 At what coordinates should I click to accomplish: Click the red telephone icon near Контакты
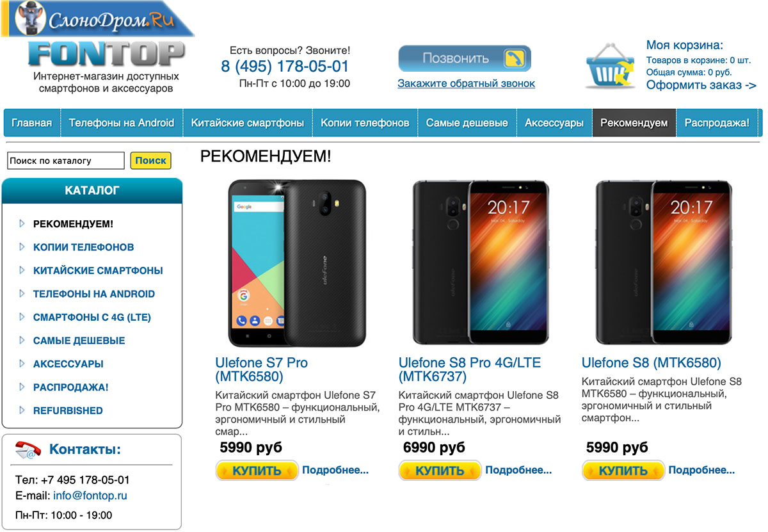click(28, 450)
